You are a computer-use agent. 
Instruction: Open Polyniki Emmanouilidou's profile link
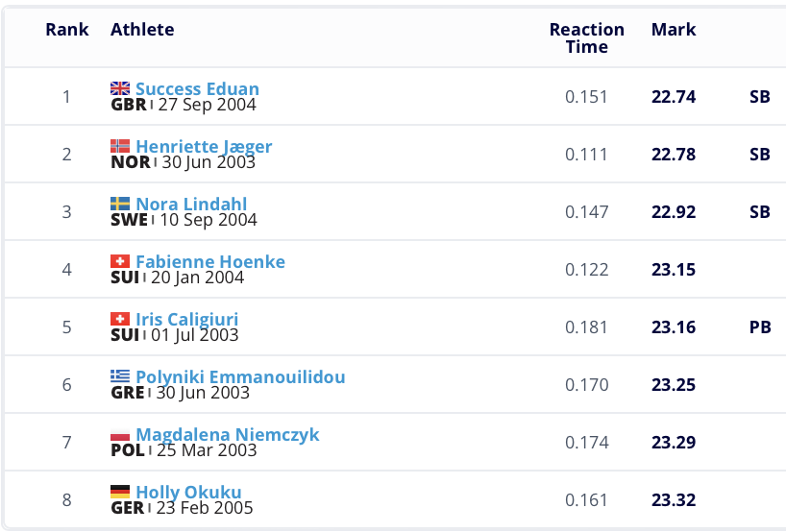click(240, 377)
